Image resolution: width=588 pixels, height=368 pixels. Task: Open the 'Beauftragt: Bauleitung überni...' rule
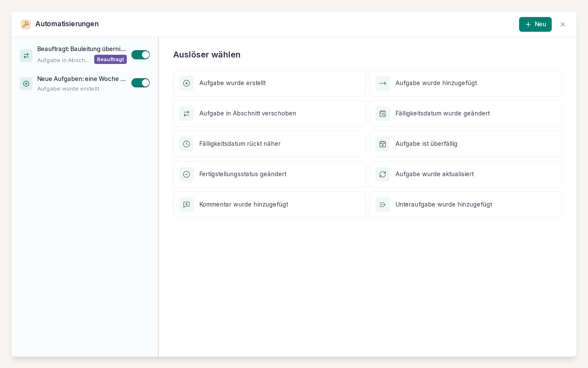pyautogui.click(x=82, y=49)
